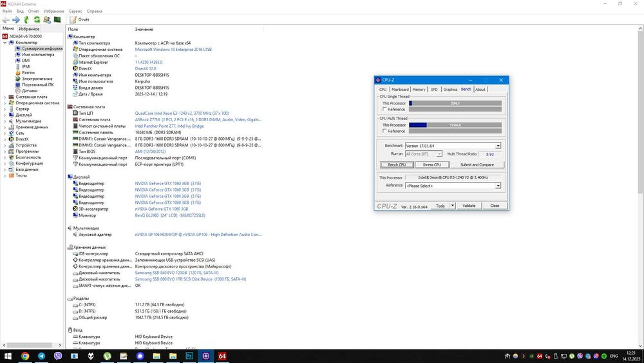Image resolution: width=644 pixels, height=363 pixels.
Task: Expand the Системная плата tree node
Action: point(5,97)
